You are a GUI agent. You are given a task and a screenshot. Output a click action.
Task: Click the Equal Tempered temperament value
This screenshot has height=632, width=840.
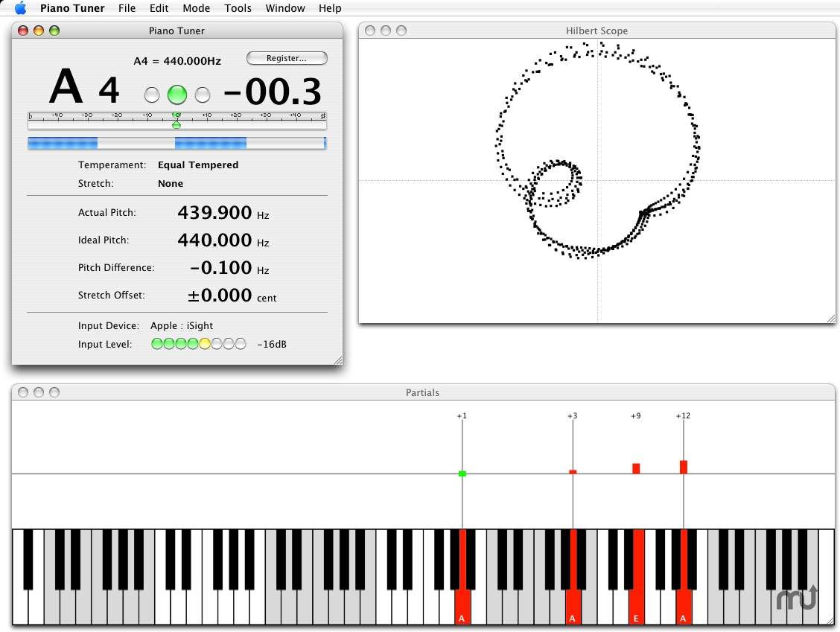point(198,165)
